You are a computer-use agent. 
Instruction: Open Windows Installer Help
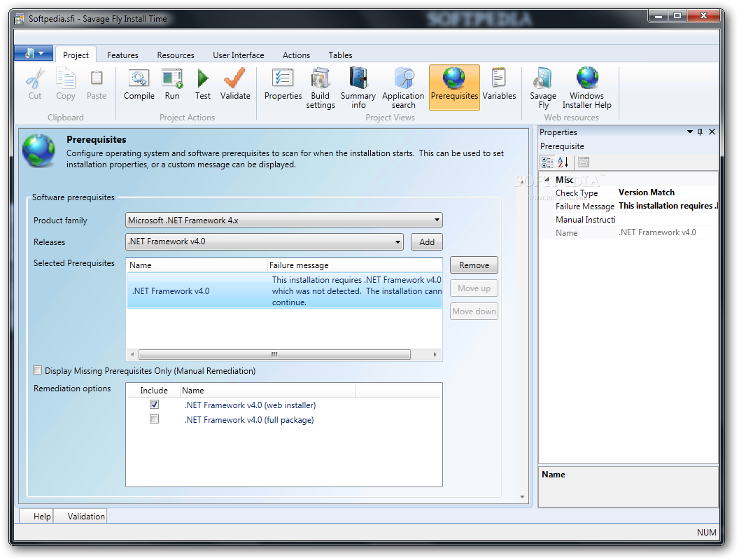click(586, 88)
